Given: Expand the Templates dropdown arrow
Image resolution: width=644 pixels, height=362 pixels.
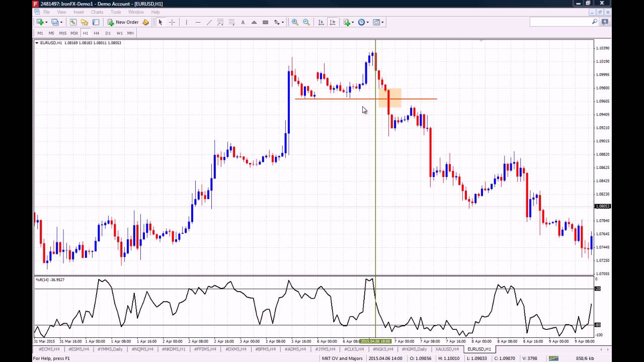Looking at the screenshot, I should coord(382,22).
